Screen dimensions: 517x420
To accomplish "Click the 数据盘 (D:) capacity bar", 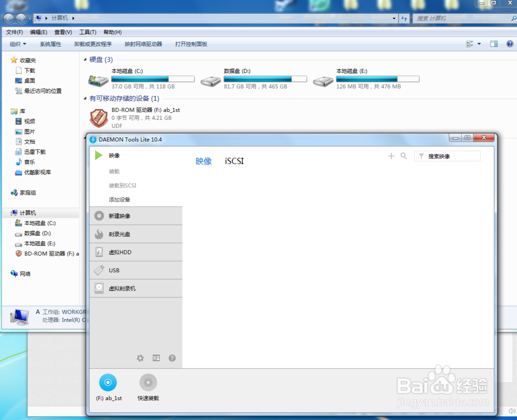I will click(265, 79).
